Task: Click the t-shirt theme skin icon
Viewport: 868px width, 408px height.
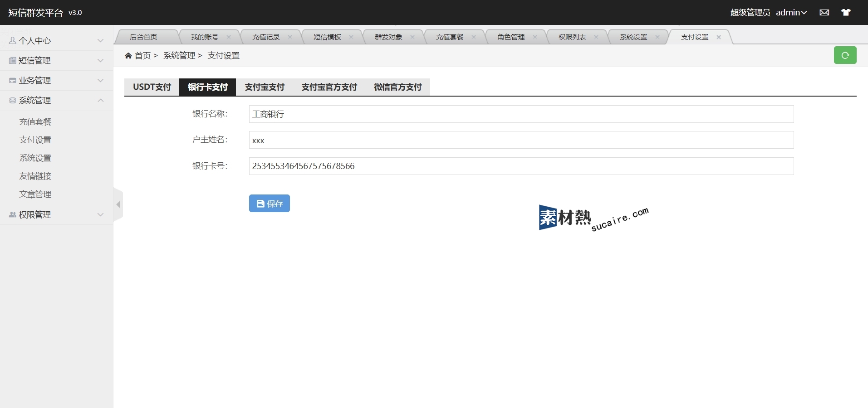Action: 846,13
